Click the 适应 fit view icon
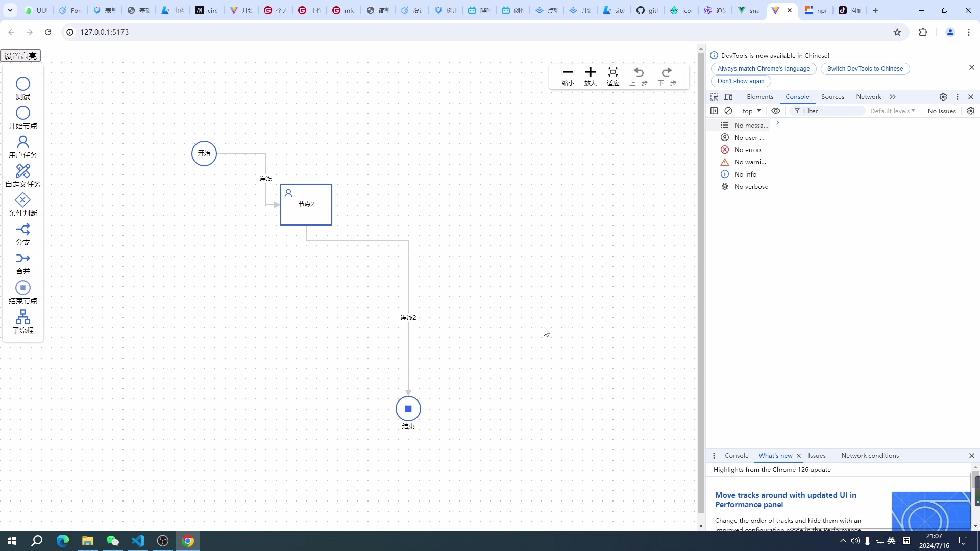This screenshot has height=551, width=980. [613, 72]
